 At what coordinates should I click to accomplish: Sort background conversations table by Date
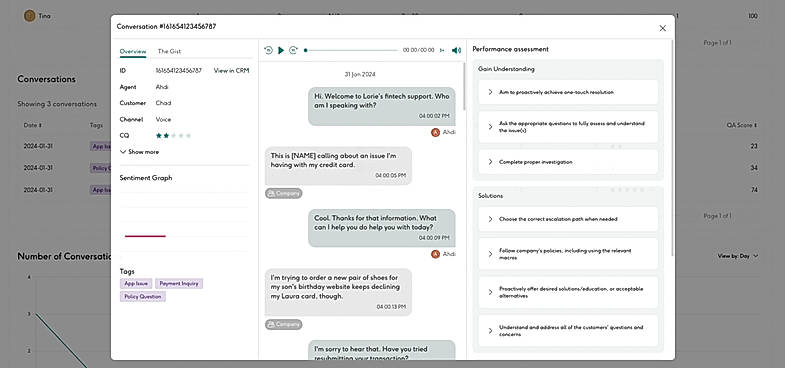(33, 125)
